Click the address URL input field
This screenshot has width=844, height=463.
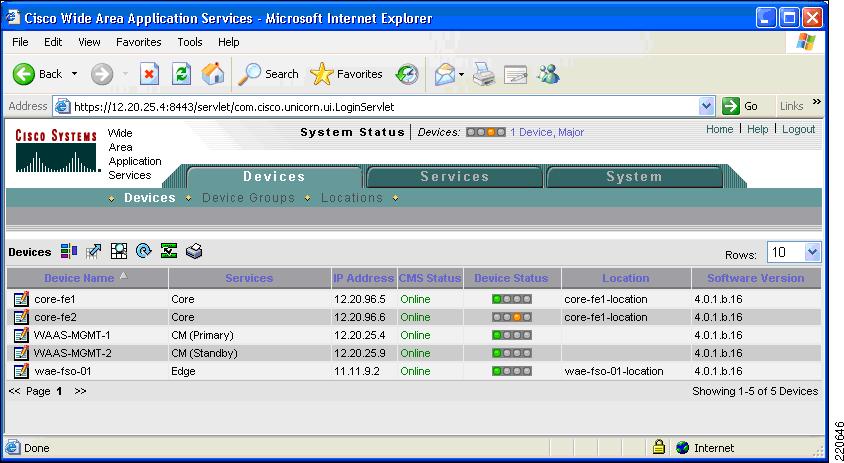(385, 107)
